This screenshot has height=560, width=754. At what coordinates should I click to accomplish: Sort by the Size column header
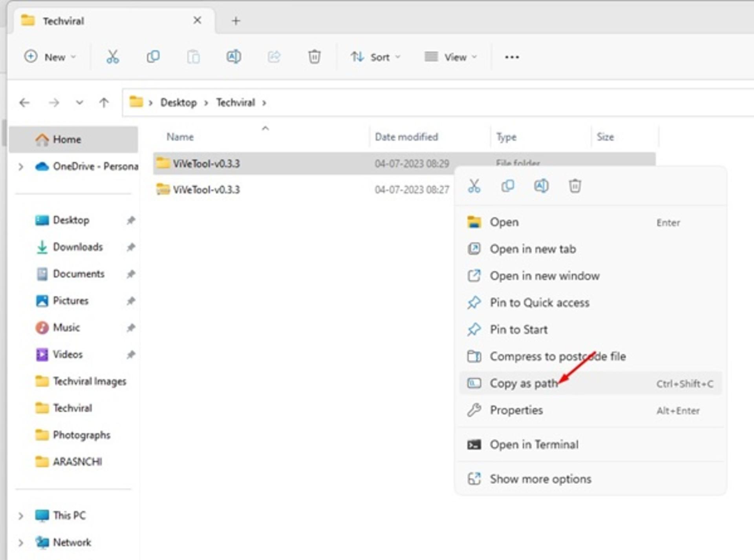(605, 137)
